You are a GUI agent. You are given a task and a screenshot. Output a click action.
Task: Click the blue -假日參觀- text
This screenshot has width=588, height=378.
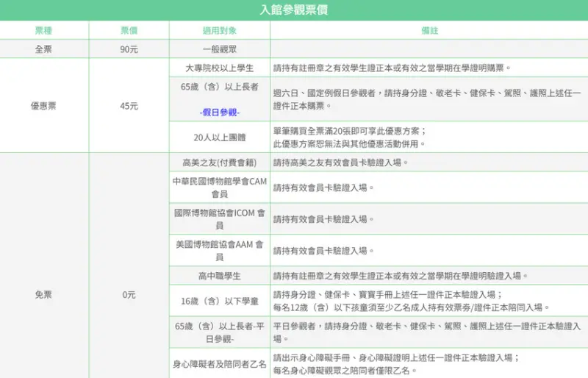tap(219, 113)
